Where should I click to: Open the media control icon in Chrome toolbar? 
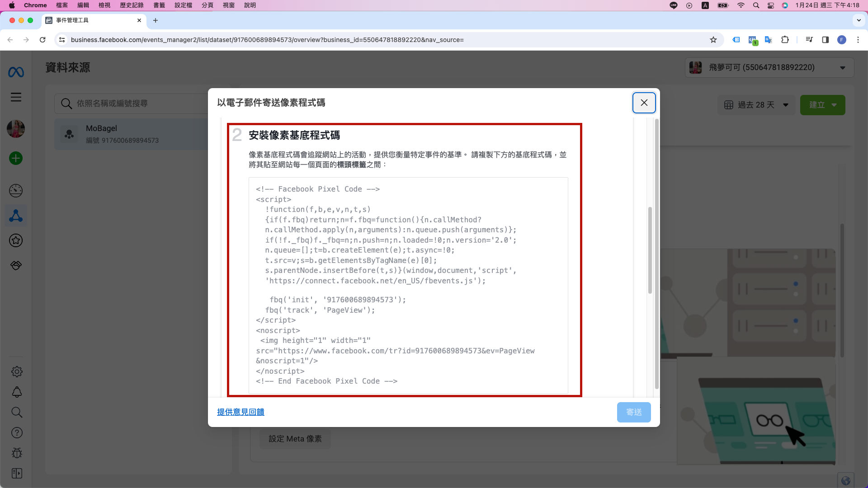(809, 40)
